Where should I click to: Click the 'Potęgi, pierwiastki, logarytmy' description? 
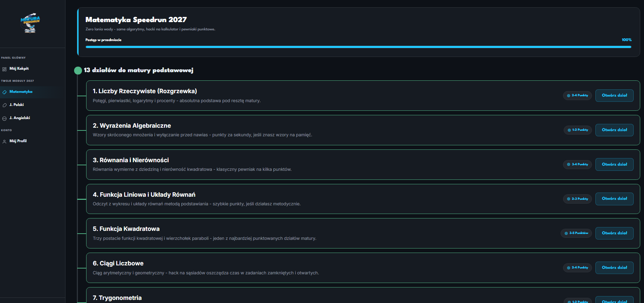(x=177, y=101)
